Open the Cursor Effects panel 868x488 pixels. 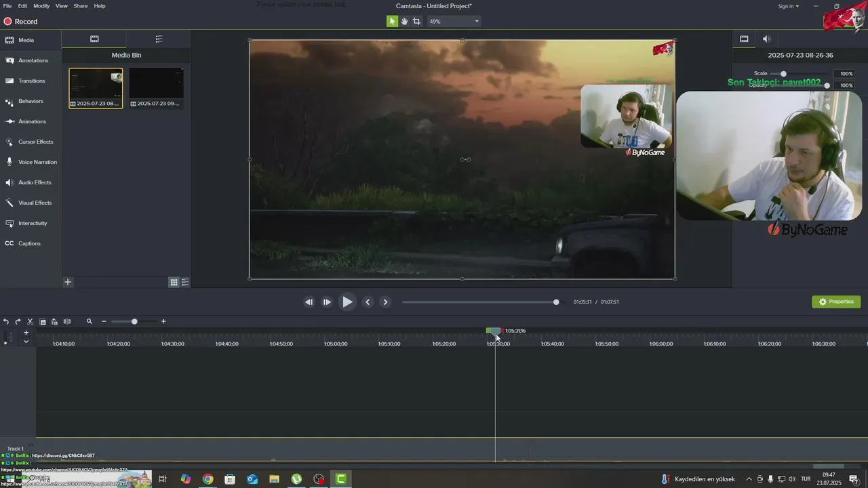coord(31,142)
